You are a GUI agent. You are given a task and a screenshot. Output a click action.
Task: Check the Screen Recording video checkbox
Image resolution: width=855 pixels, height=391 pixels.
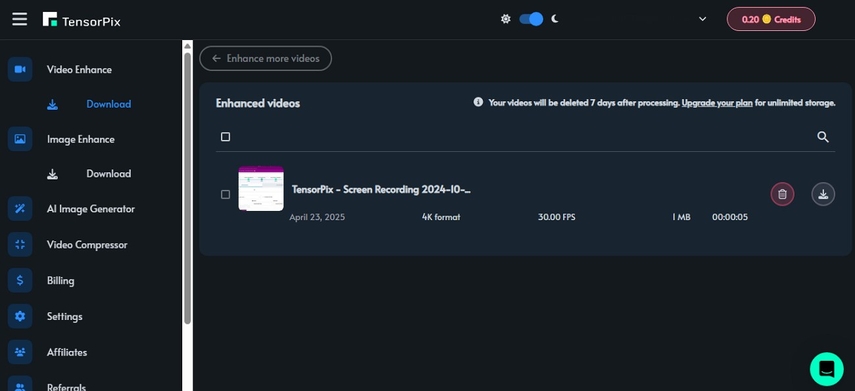(x=225, y=195)
